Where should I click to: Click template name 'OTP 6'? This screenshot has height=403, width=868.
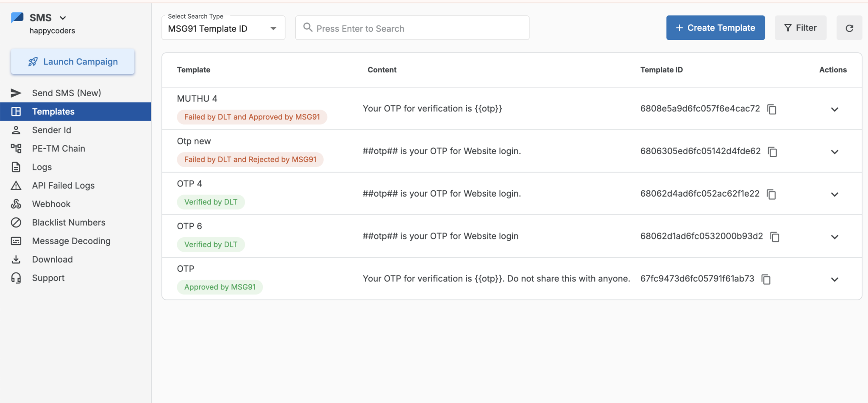(189, 226)
